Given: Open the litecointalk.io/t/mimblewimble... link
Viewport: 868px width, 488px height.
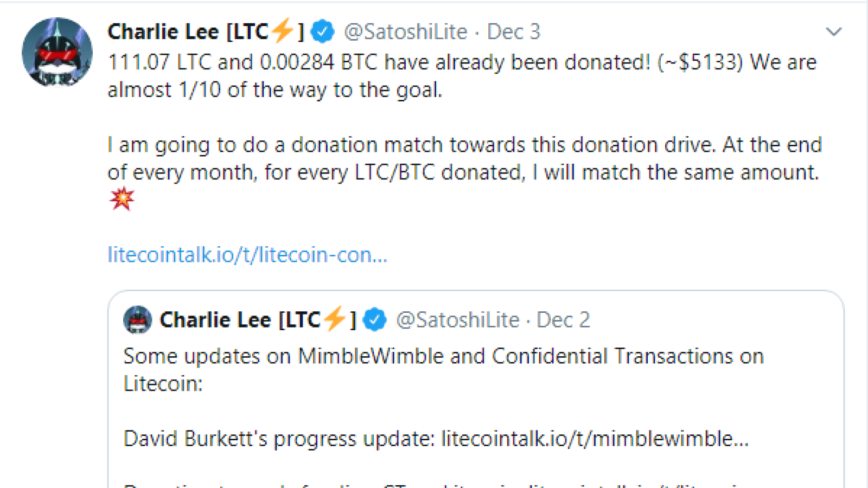Looking at the screenshot, I should coord(595,438).
